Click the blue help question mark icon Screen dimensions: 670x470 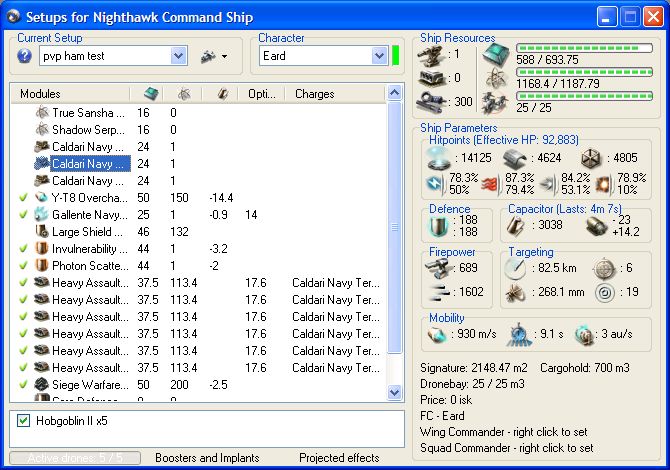click(24, 56)
